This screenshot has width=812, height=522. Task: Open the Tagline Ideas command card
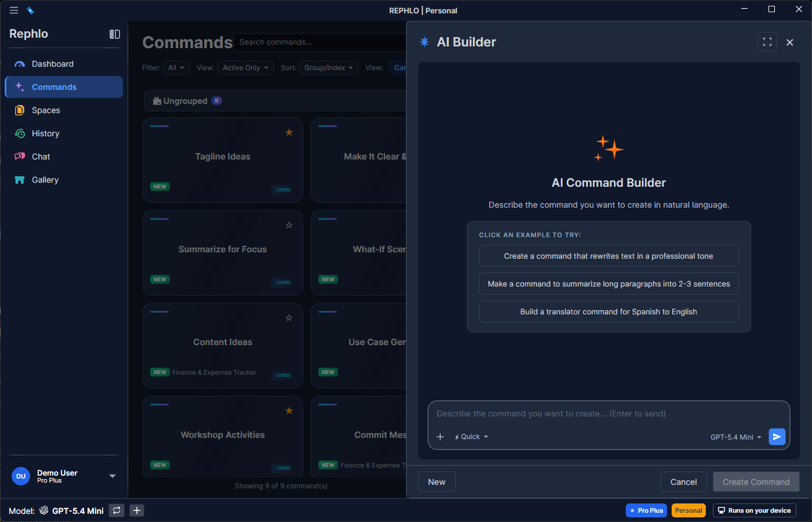click(223, 160)
